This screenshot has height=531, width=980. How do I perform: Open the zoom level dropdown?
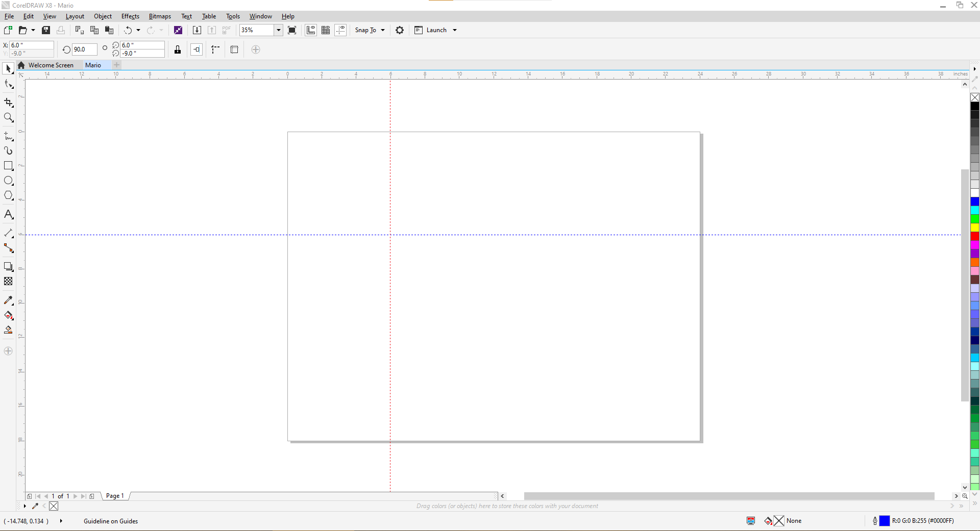point(278,30)
